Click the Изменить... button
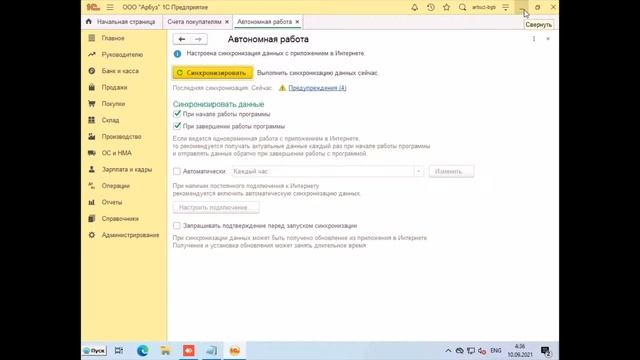Viewport: 640px width, 360px height. (451, 171)
